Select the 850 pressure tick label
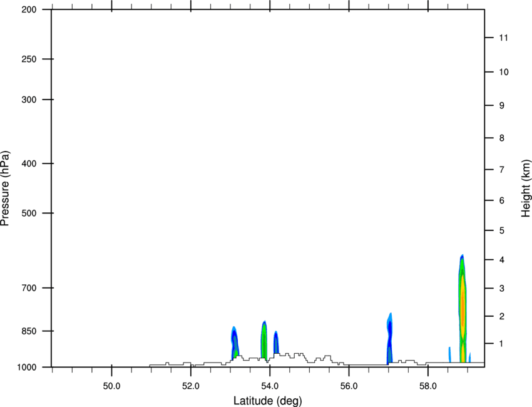The image size is (532, 407). pos(29,331)
